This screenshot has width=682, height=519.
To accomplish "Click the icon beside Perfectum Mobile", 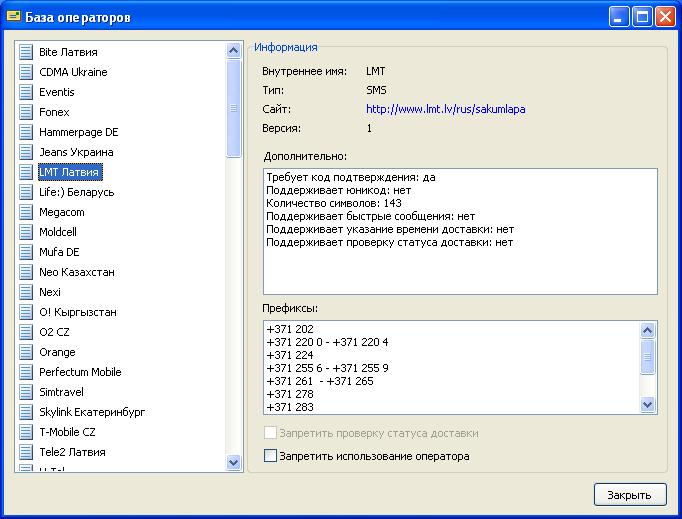I will (26, 372).
